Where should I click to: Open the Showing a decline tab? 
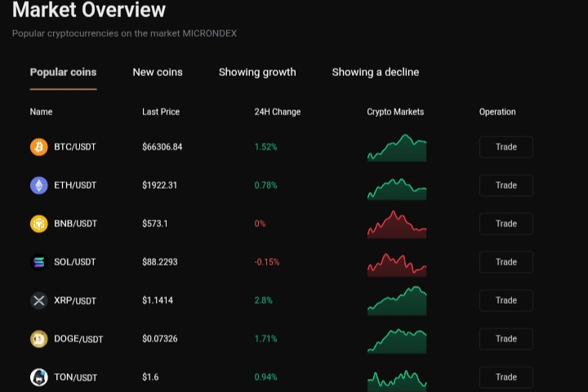376,72
